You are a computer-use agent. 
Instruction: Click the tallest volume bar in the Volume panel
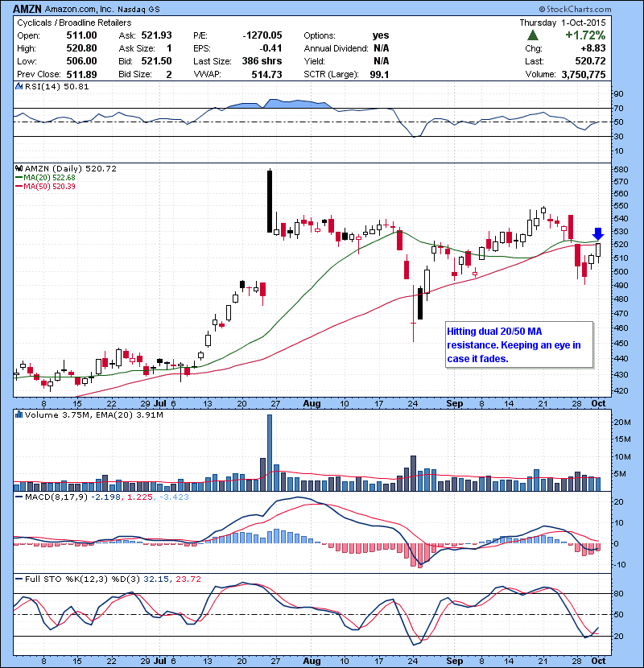pyautogui.click(x=270, y=452)
